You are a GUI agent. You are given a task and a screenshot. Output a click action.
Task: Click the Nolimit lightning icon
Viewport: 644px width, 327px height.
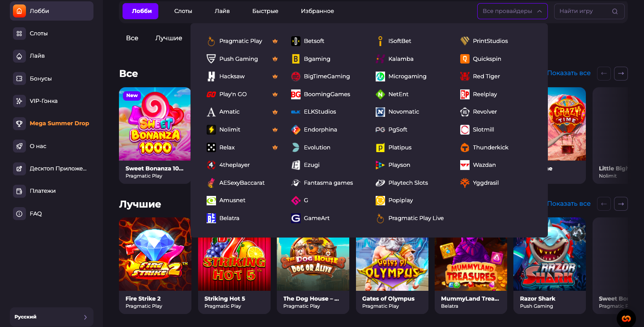coord(211,130)
